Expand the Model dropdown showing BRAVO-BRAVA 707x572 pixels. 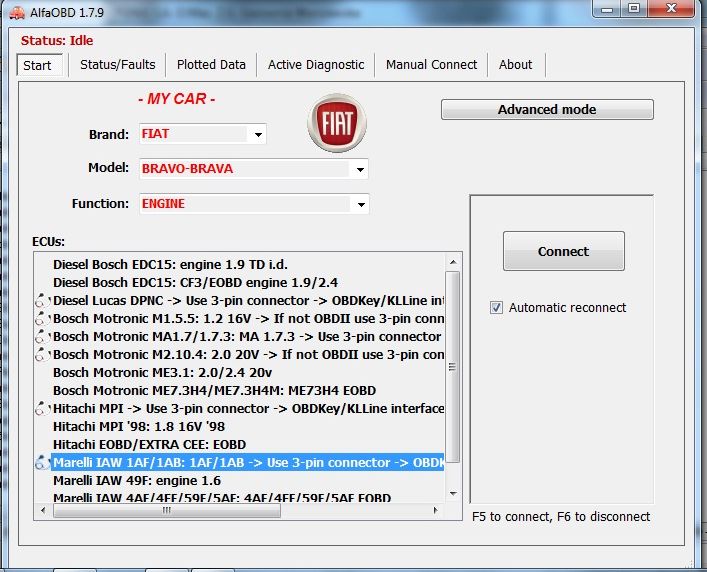point(360,169)
